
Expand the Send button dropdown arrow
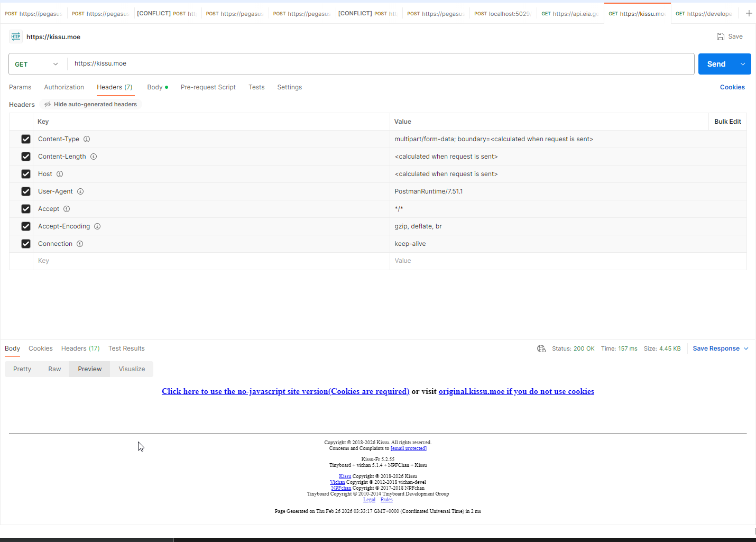point(743,64)
